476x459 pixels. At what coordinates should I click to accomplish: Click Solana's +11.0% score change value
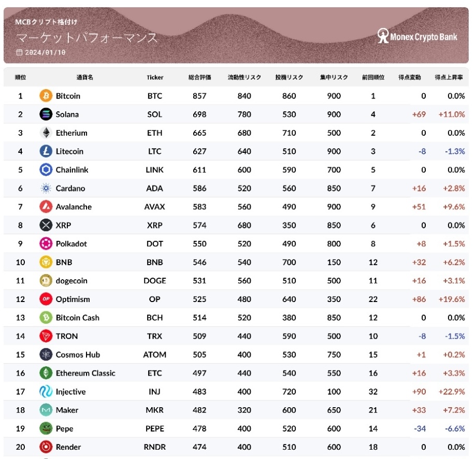click(452, 114)
